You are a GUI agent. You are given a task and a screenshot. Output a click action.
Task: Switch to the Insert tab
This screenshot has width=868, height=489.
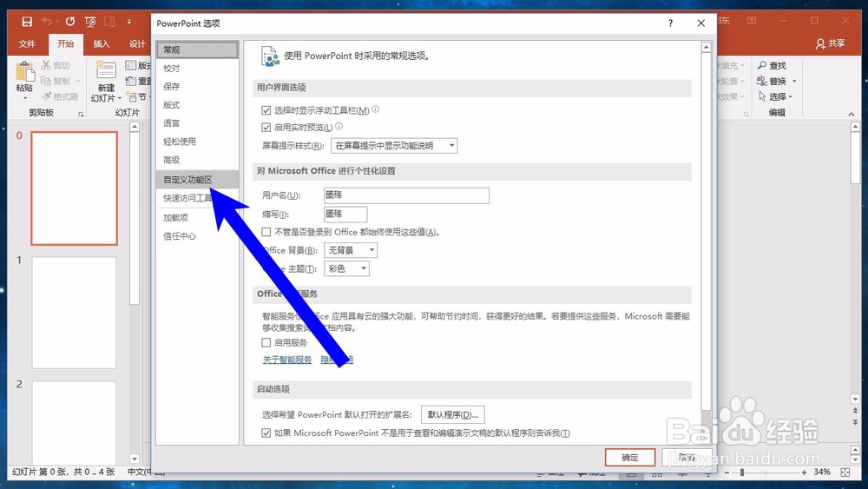pos(102,43)
